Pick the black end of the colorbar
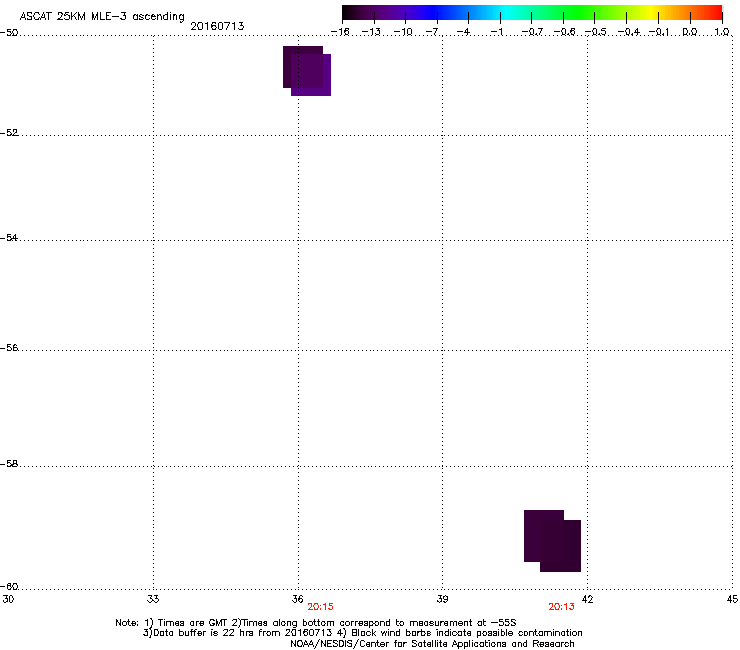 (348, 13)
